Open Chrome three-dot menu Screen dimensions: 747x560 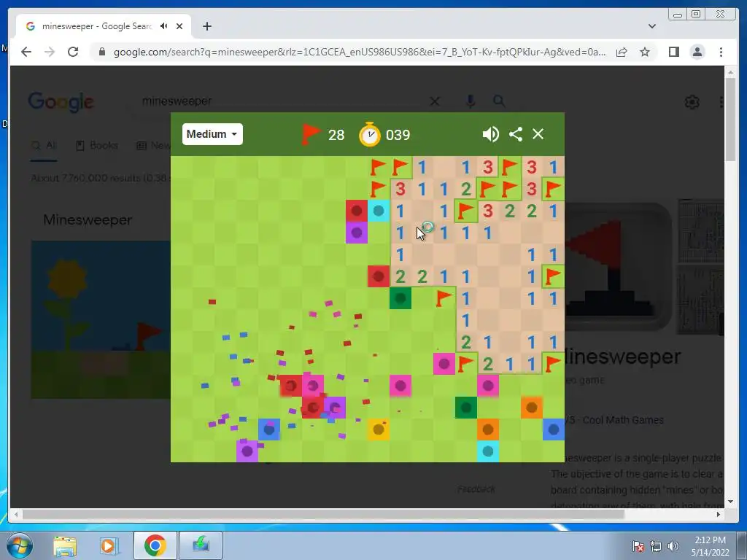[721, 52]
